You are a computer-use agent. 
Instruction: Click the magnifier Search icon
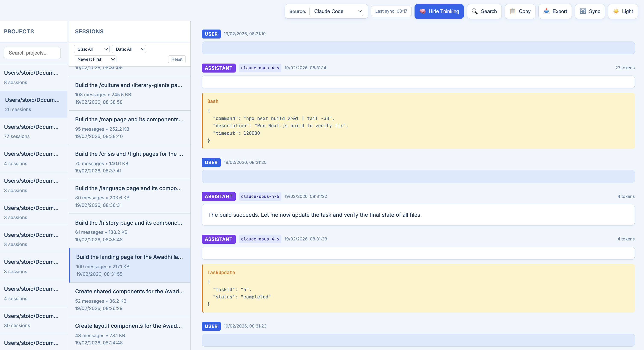click(475, 11)
